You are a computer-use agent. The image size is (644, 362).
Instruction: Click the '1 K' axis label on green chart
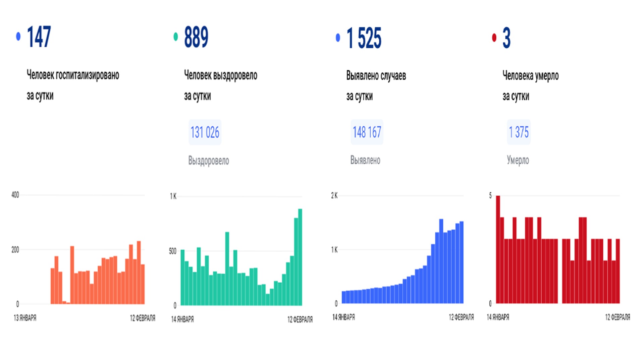coord(173,196)
